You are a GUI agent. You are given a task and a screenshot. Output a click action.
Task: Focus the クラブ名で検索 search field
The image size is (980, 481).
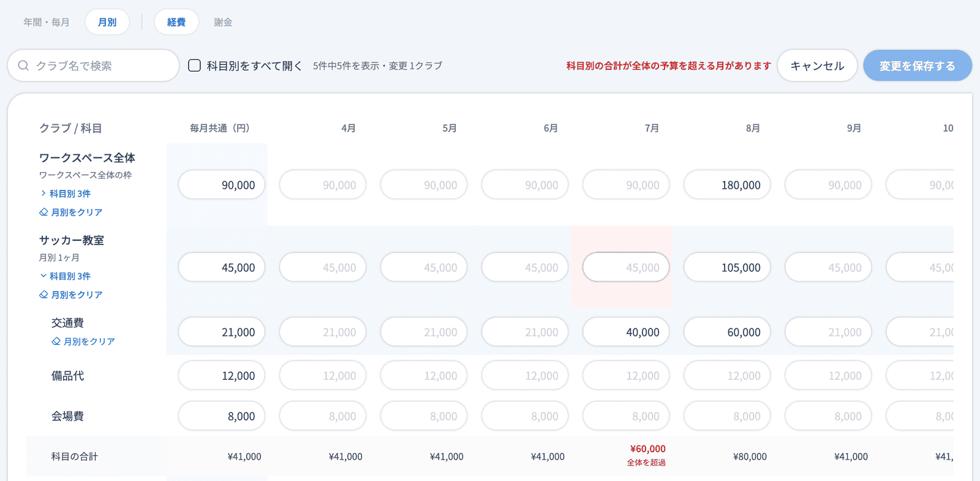pos(93,66)
